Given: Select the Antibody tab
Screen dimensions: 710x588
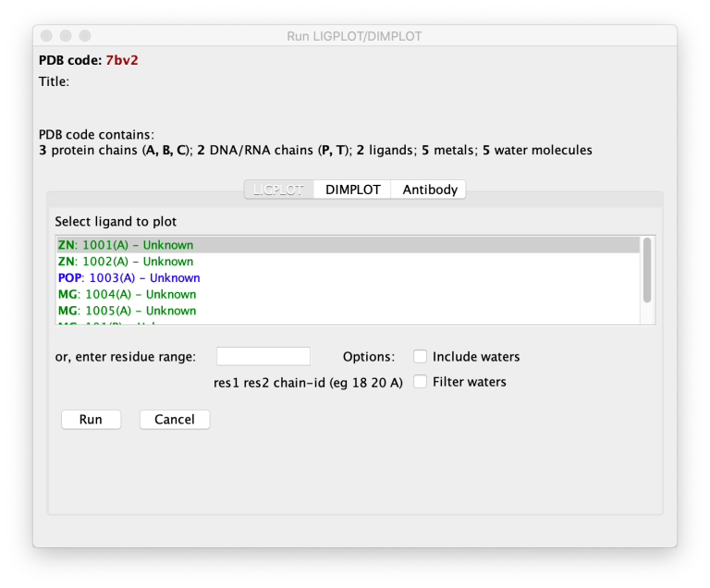Looking at the screenshot, I should pos(428,190).
